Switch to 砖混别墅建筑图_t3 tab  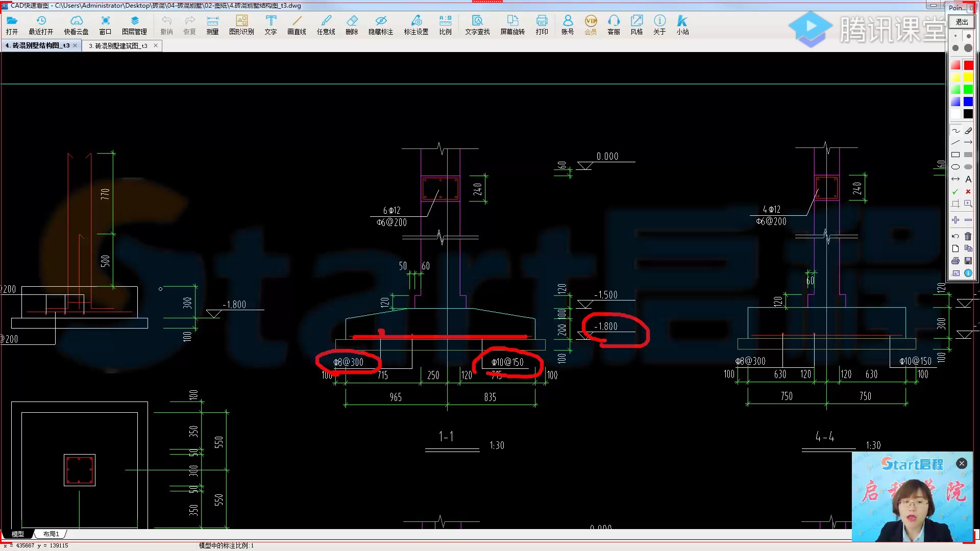[118, 46]
